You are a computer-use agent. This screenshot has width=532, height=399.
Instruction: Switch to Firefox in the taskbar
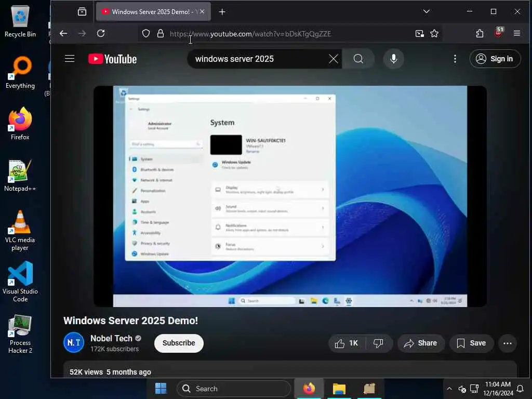tap(309, 389)
